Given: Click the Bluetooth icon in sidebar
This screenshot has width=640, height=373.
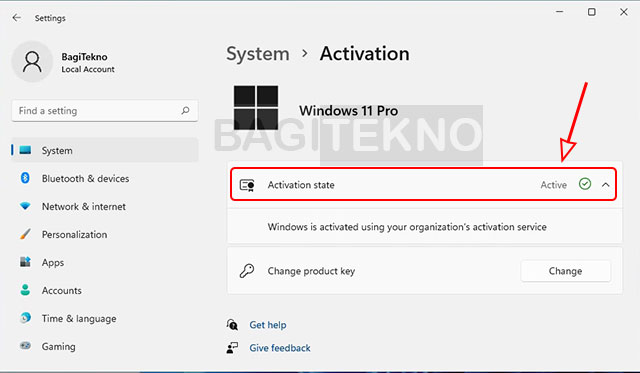Looking at the screenshot, I should (x=25, y=178).
